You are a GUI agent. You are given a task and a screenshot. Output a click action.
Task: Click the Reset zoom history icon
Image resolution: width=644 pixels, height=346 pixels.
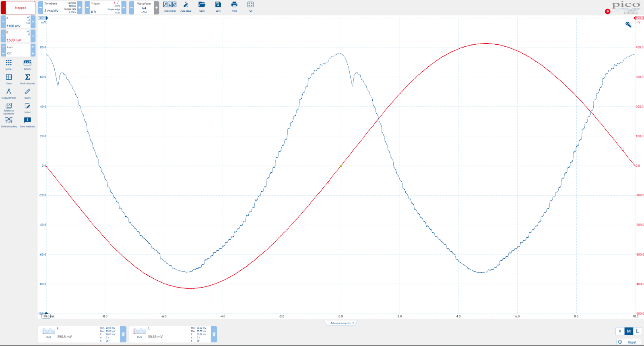tap(620, 342)
